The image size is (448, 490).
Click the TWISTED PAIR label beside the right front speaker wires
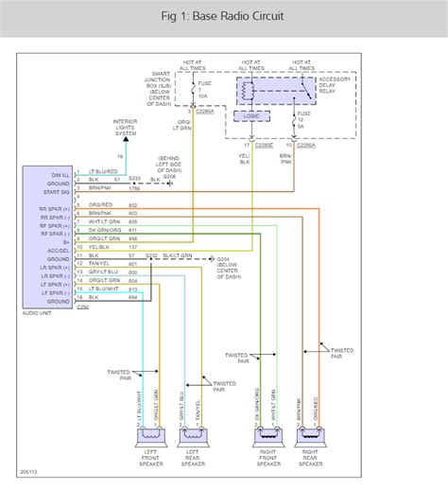[x=236, y=358]
